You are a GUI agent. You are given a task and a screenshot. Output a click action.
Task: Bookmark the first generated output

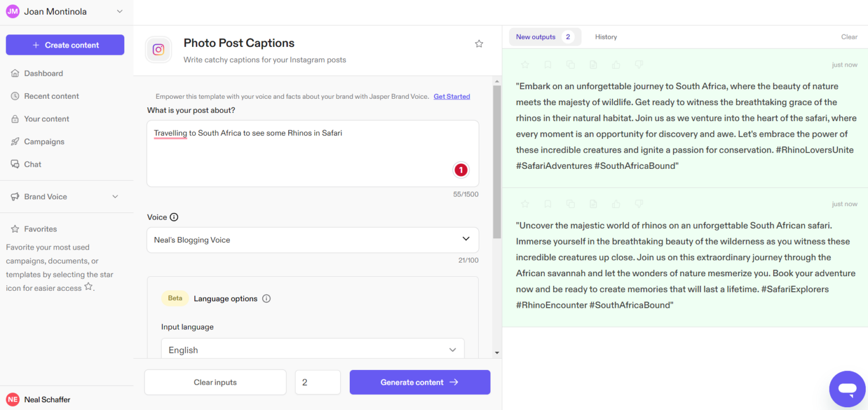(547, 64)
